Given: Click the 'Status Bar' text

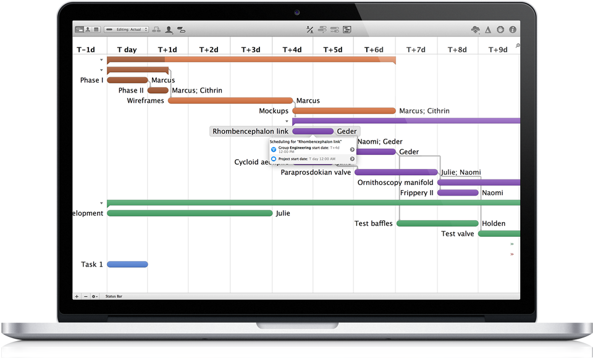Looking at the screenshot, I should click(114, 296).
